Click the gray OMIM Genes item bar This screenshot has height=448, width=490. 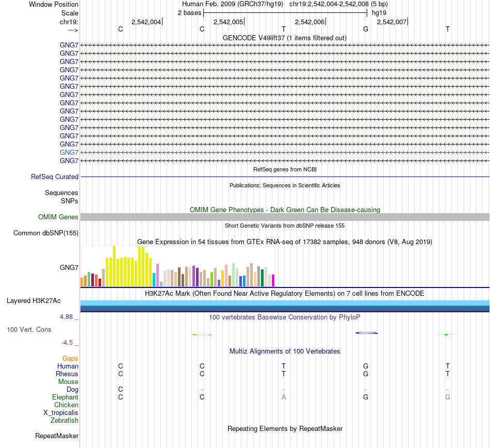point(285,217)
